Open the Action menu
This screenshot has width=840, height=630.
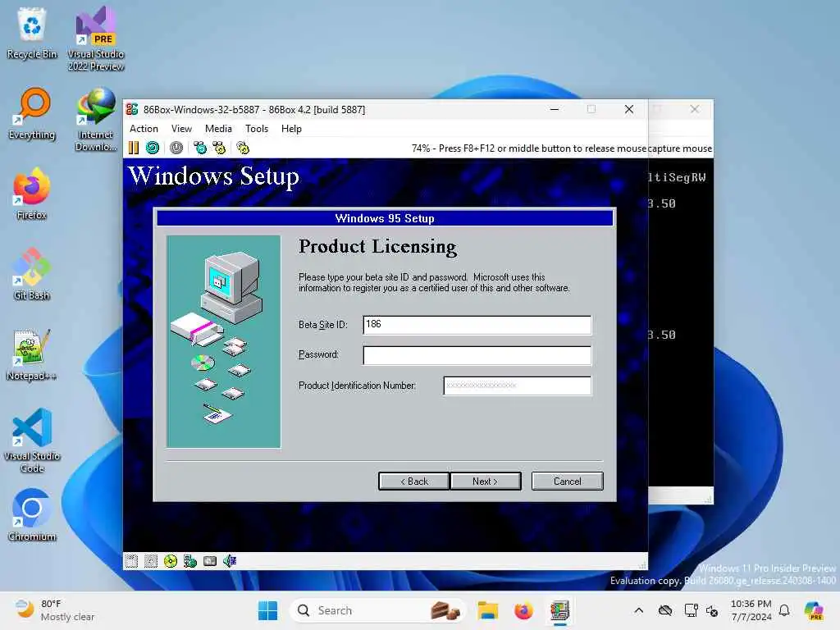click(144, 129)
